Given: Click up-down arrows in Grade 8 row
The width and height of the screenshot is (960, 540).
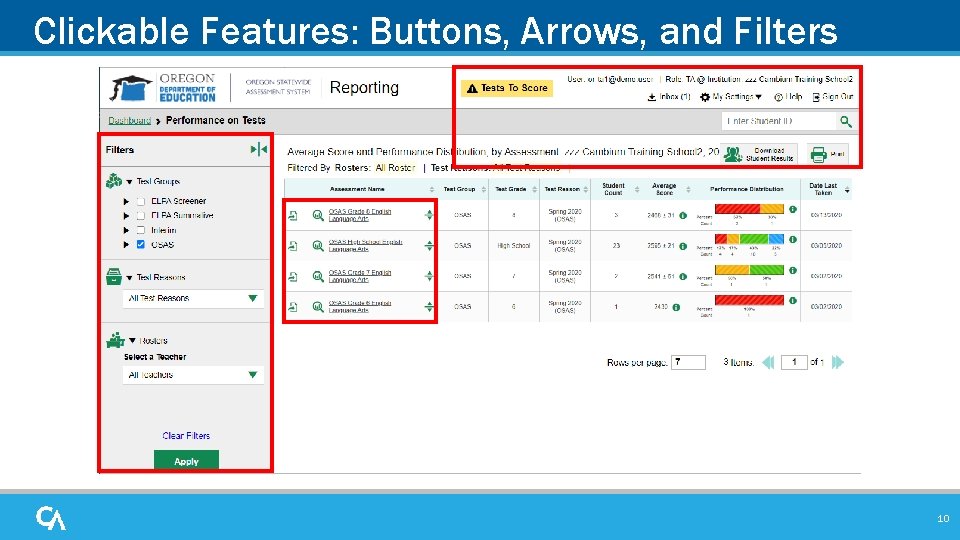Looking at the screenshot, I should (x=429, y=215).
